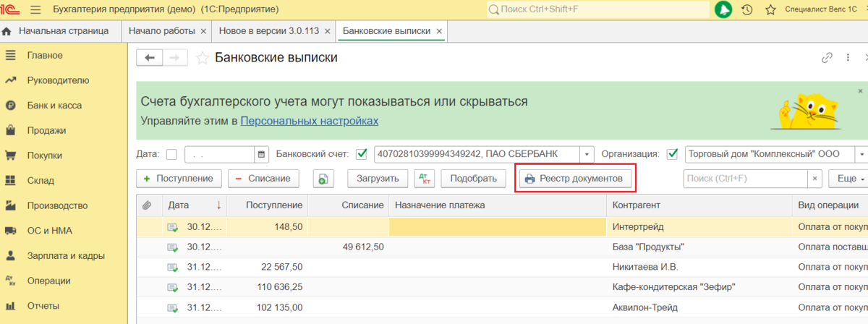The width and height of the screenshot is (868, 324).
Task: Click into the Дата input field
Action: (220, 154)
